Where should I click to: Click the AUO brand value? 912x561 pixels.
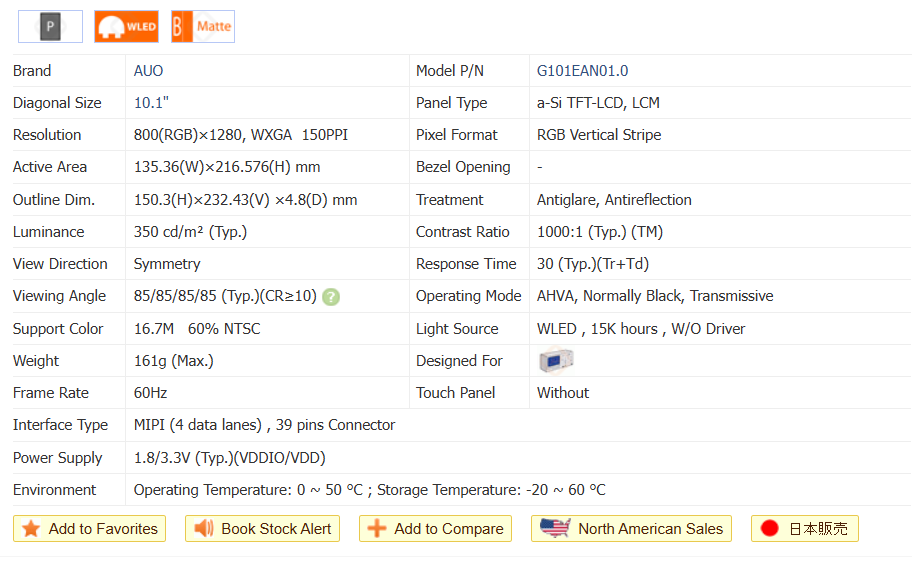point(148,71)
